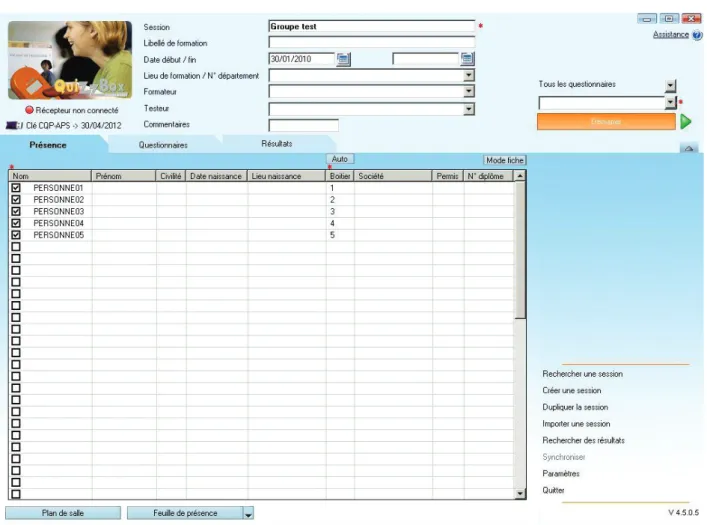Expand the Testeur dropdown
707x525 pixels.
[469, 109]
